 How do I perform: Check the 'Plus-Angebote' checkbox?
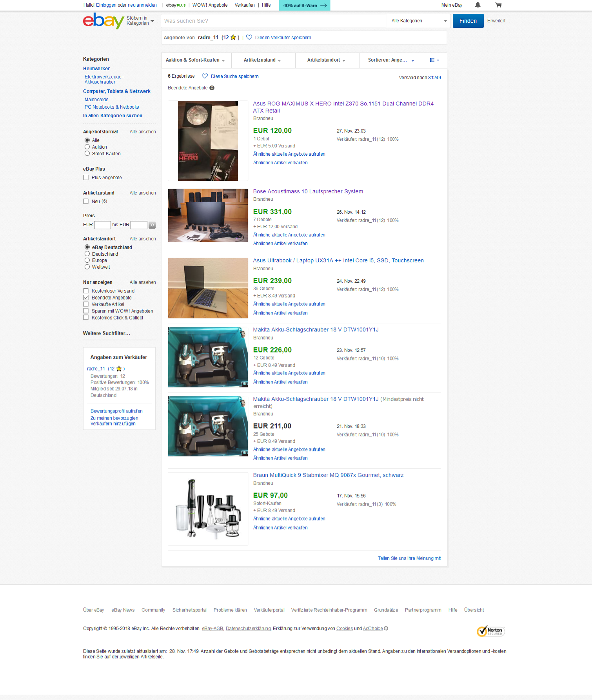click(x=86, y=178)
